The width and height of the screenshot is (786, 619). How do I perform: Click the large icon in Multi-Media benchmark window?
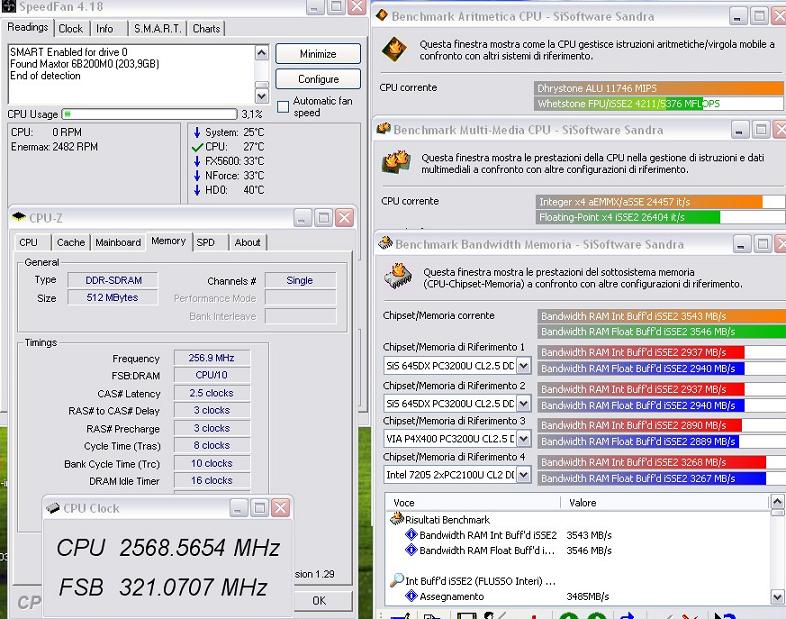[x=396, y=162]
